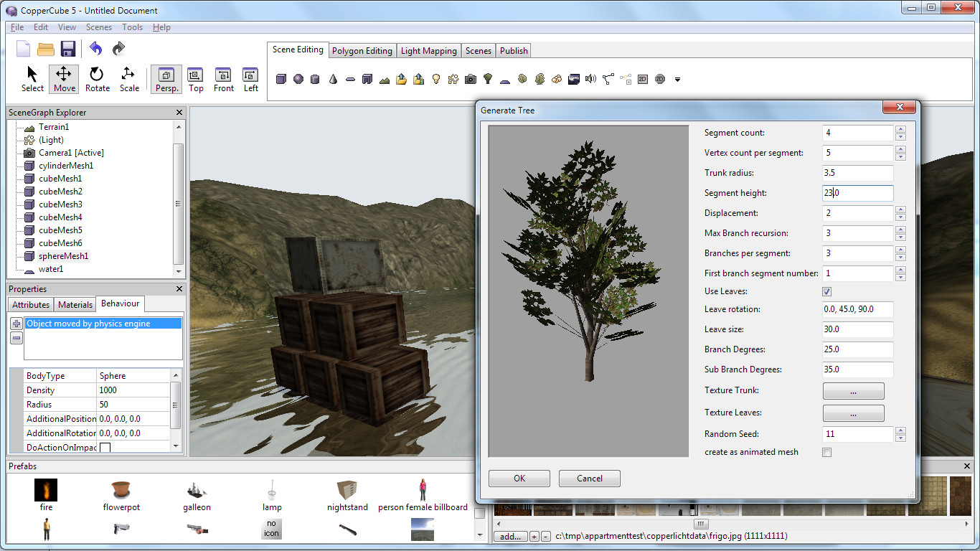The image size is (980, 551).
Task: Add a sound source with the speaker icon
Action: tap(592, 79)
